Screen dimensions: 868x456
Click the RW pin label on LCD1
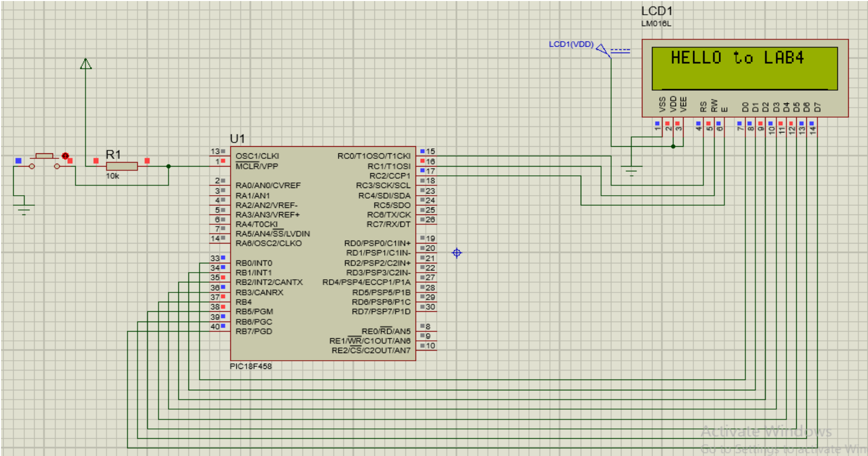[x=714, y=106]
